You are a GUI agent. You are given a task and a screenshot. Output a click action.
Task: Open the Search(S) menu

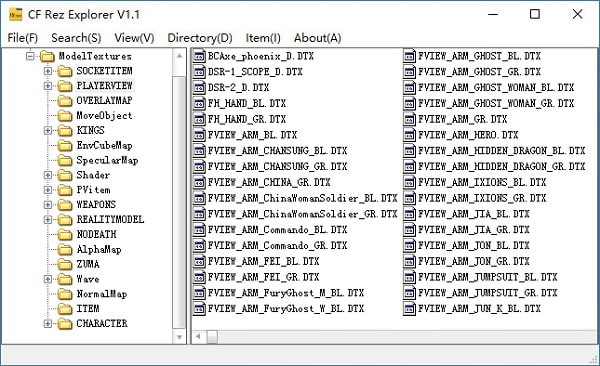(x=76, y=38)
